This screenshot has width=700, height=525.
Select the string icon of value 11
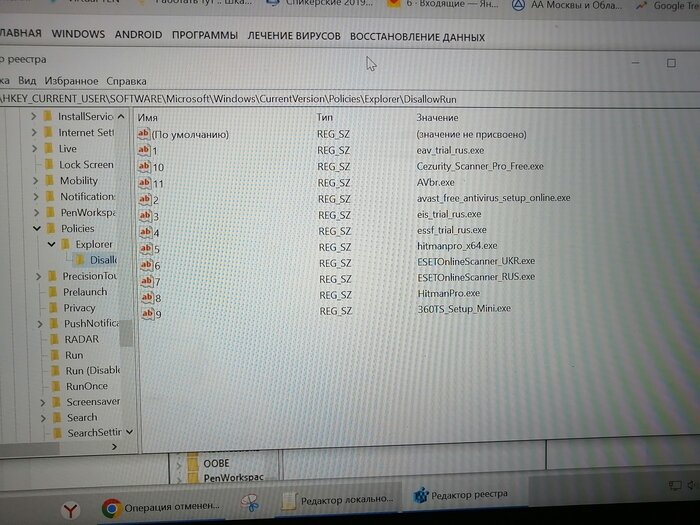pyautogui.click(x=144, y=183)
